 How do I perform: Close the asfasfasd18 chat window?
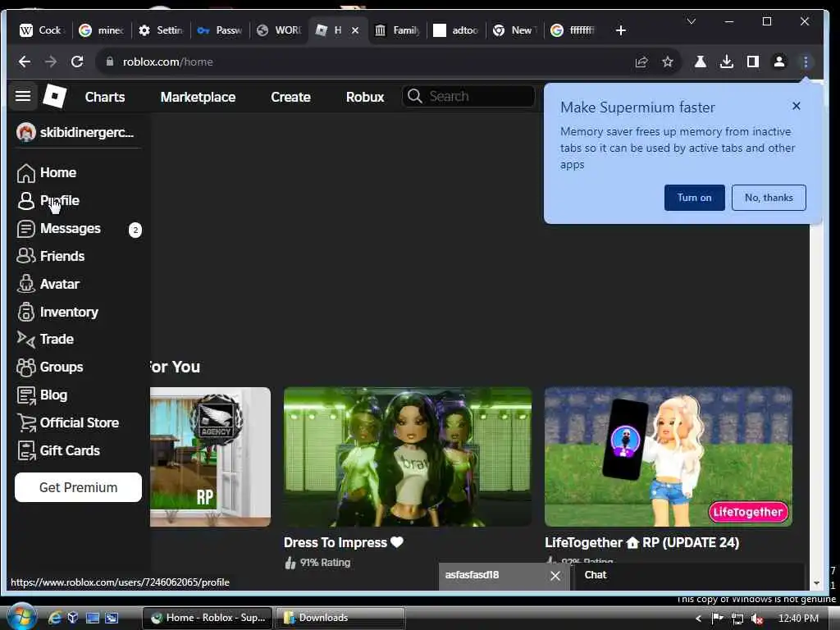click(555, 576)
